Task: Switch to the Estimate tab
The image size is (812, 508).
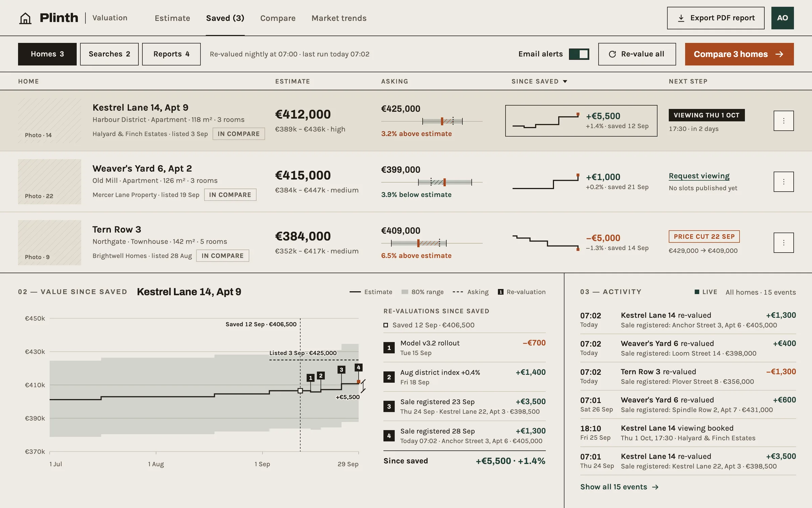Action: point(172,18)
